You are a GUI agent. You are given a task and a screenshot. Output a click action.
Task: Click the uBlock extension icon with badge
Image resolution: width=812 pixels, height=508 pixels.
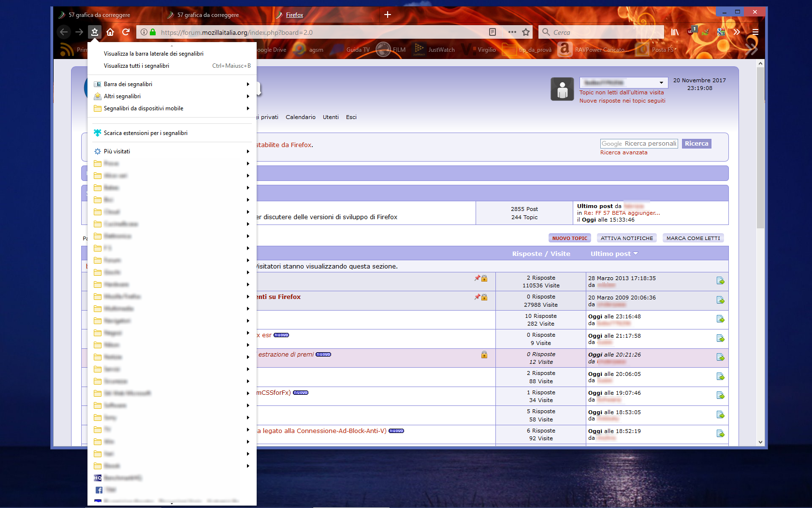click(691, 32)
